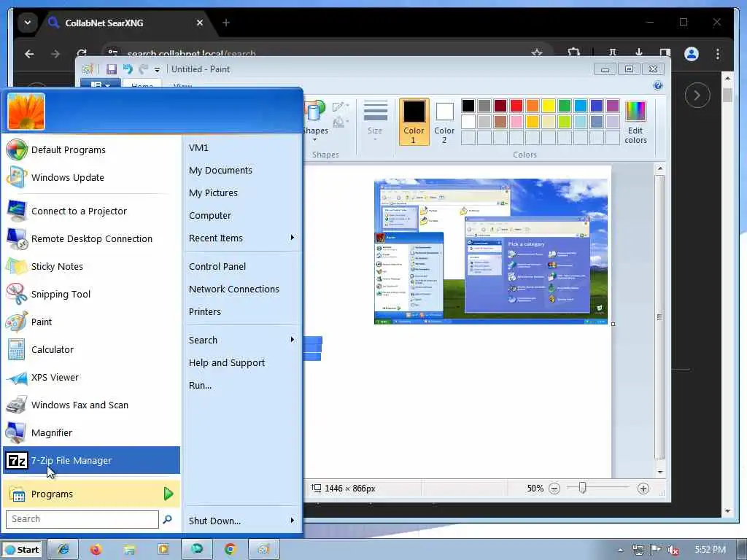Click the muted volume tray icon

click(673, 550)
